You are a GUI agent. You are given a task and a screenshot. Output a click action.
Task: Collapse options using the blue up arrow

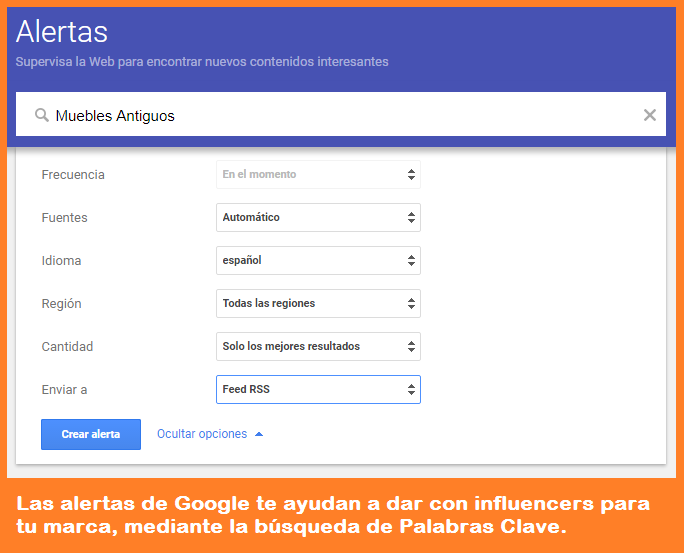[259, 434]
